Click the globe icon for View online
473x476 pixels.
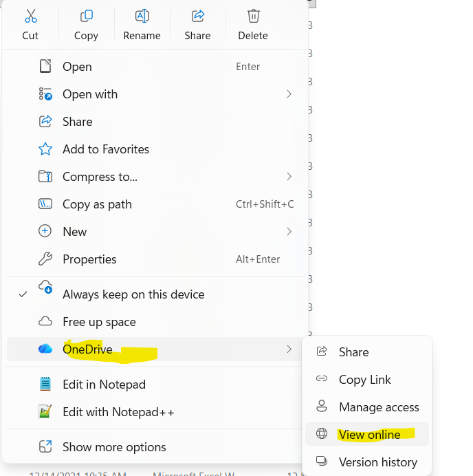(x=322, y=433)
